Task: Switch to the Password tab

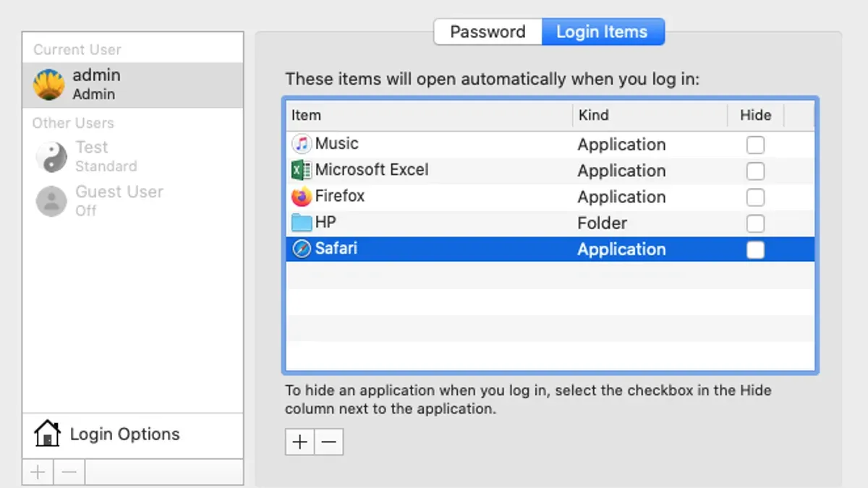Action: [x=488, y=32]
